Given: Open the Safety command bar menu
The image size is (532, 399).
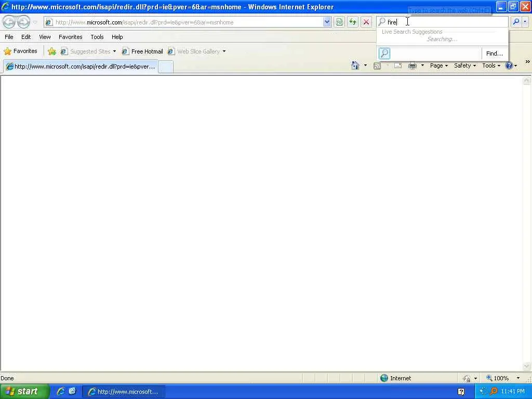Looking at the screenshot, I should 465,65.
